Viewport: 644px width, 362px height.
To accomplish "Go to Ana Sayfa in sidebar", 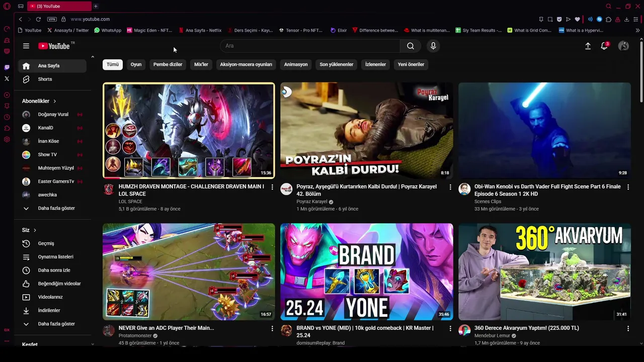I will [52, 66].
